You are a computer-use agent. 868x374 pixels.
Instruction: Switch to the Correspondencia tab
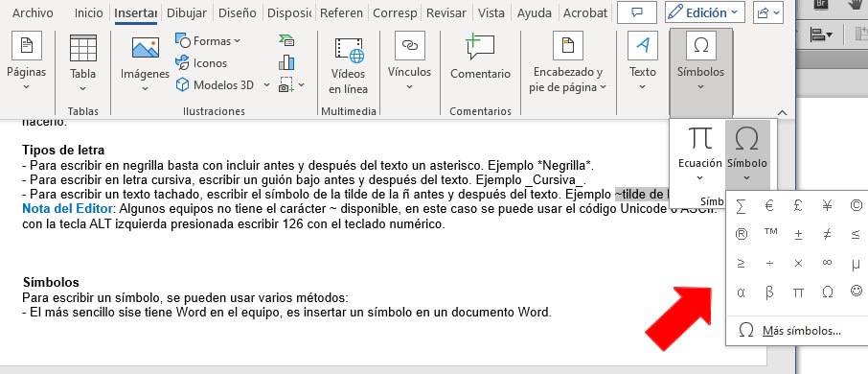(395, 12)
